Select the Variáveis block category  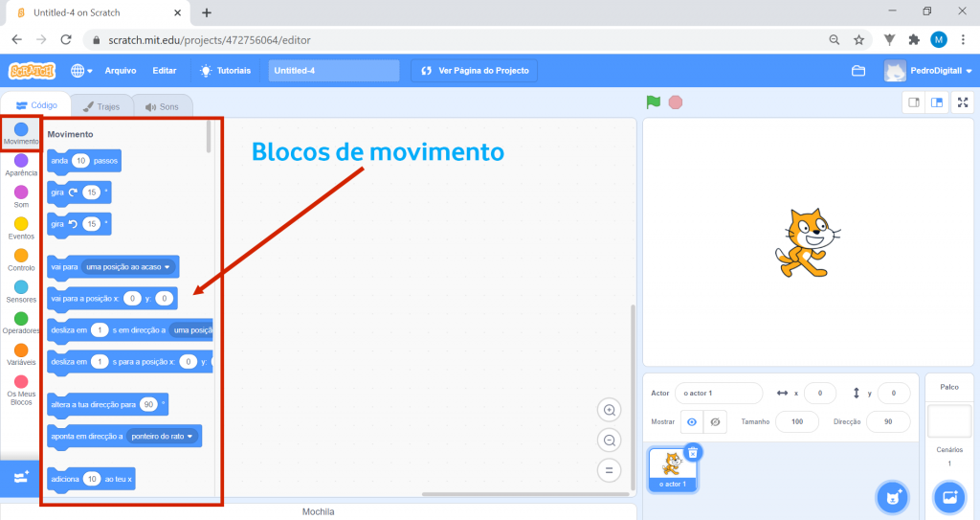click(x=21, y=354)
